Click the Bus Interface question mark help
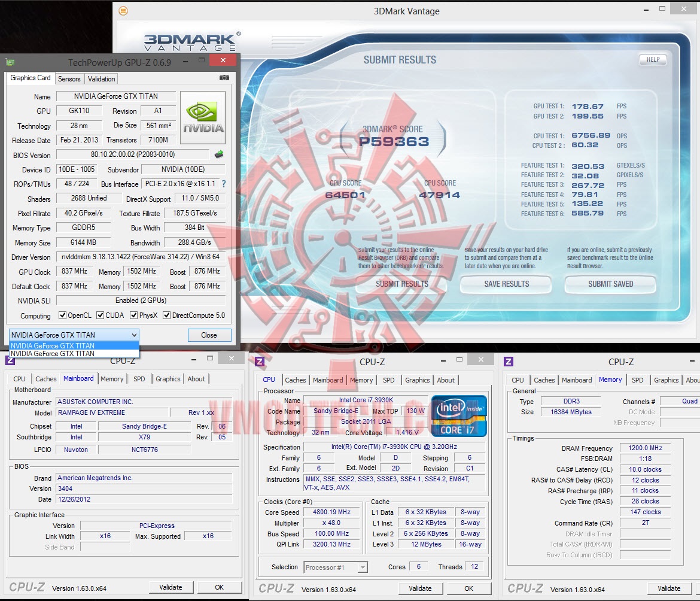The height and width of the screenshot is (601, 700). point(224,184)
